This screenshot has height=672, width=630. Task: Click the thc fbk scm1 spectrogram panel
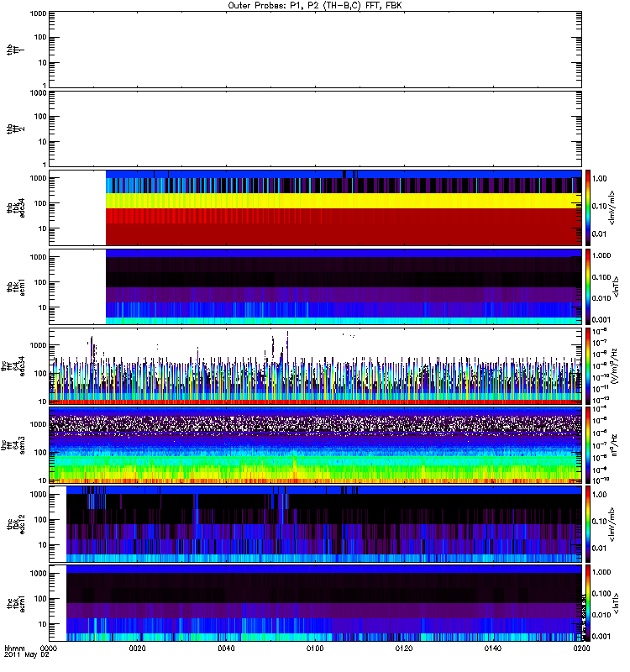click(x=316, y=603)
